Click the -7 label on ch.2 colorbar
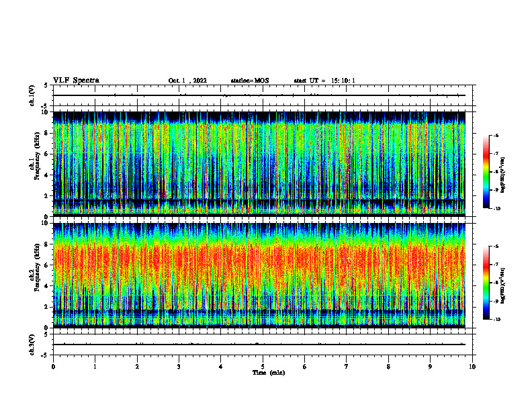 point(496,265)
